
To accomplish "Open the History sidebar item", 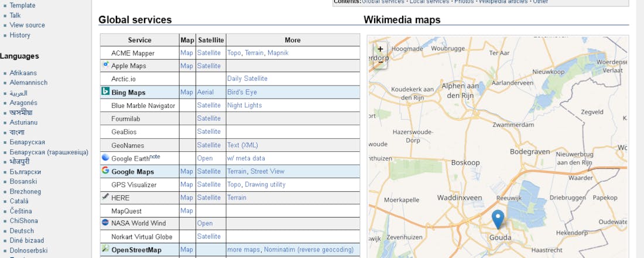I will tap(20, 35).
